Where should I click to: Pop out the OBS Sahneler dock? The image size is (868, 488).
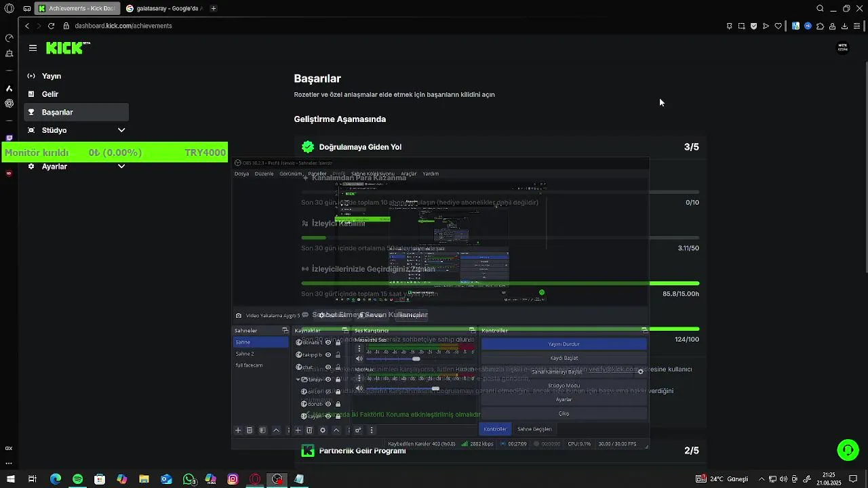pos(285,330)
